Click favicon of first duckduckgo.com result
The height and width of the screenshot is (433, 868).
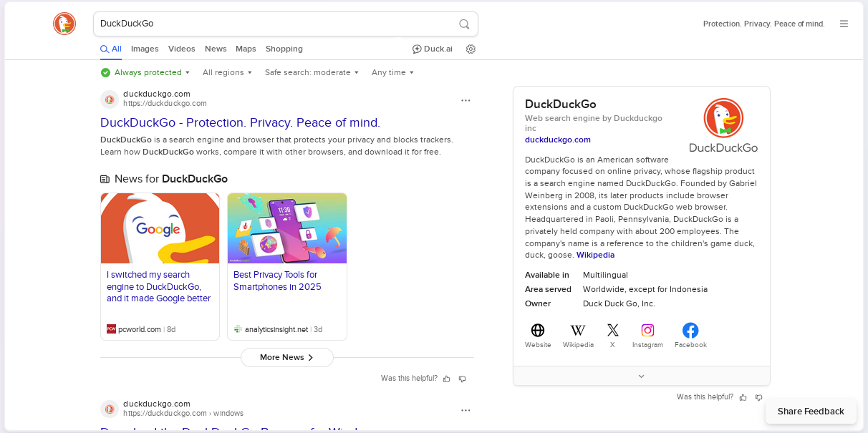110,99
